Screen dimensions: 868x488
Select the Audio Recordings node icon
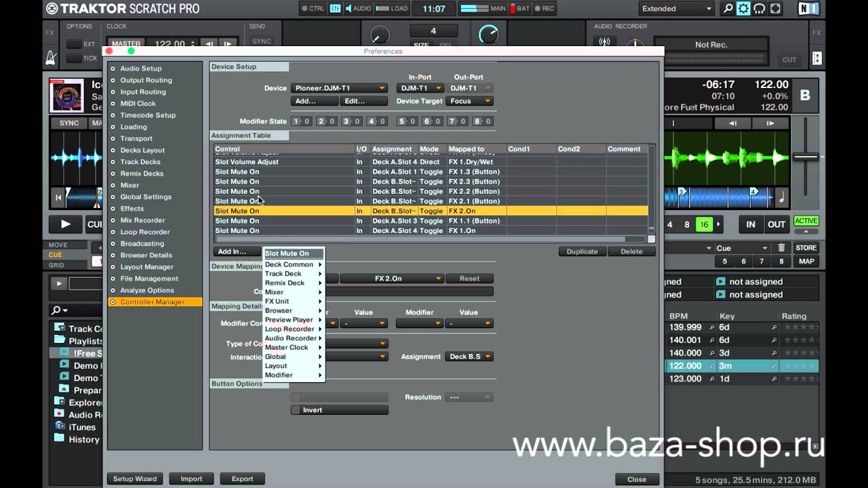60,414
